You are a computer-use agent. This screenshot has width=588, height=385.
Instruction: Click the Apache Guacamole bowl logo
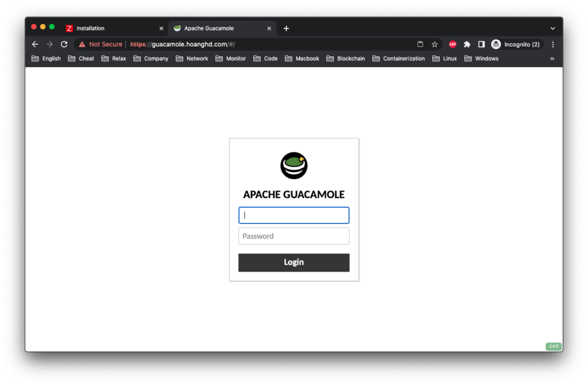point(294,165)
